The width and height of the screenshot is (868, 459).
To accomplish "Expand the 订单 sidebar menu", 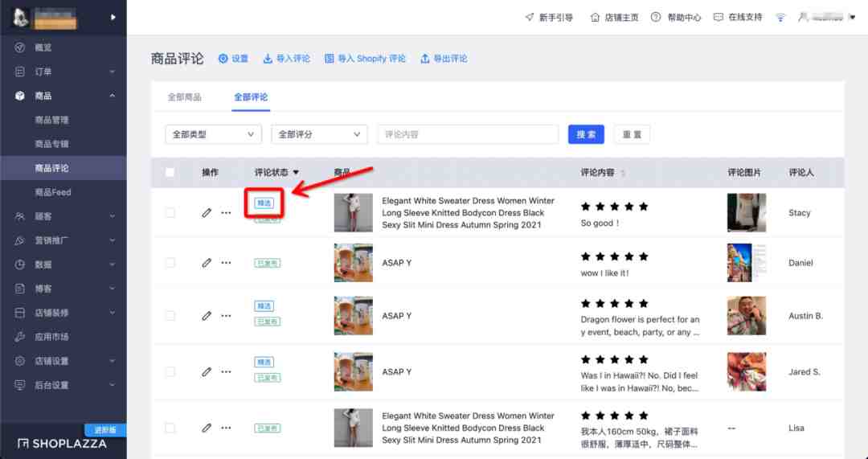I will 63,72.
